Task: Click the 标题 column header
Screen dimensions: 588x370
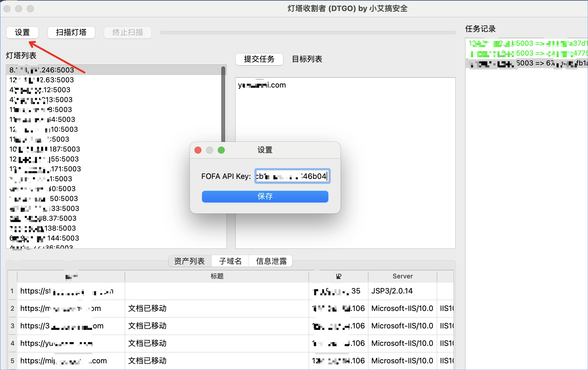Action: (x=217, y=276)
